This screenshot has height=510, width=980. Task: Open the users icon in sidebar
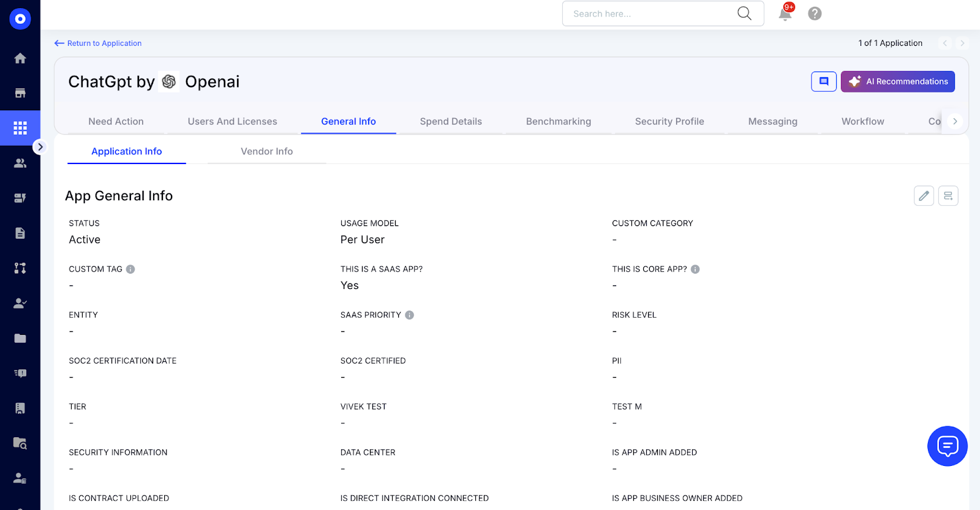tap(20, 163)
